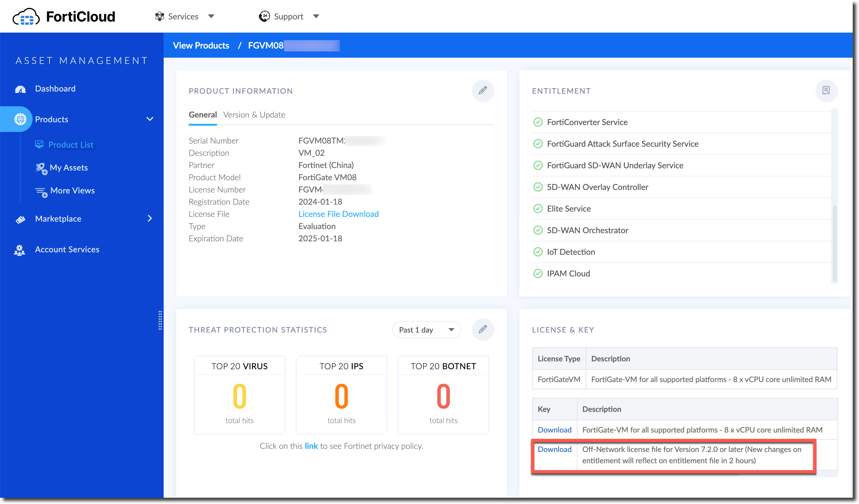Click the Dashboard gauge icon in sidebar
The width and height of the screenshot is (859, 504).
(x=20, y=89)
